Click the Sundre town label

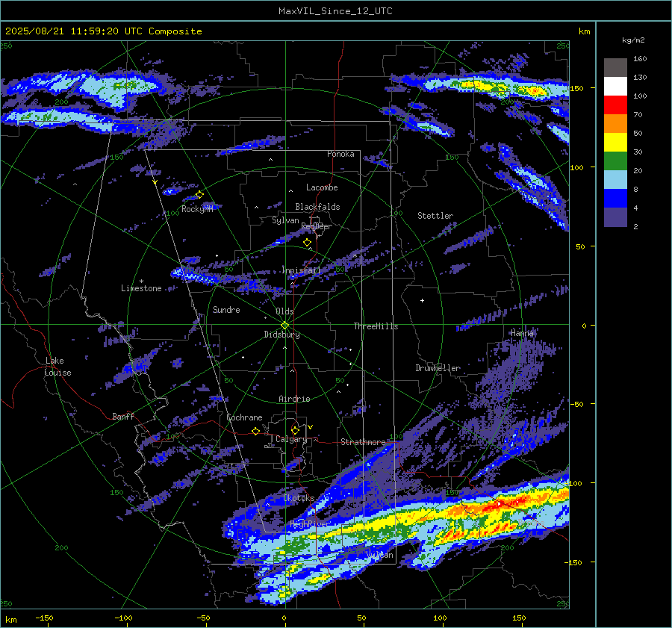pos(226,310)
